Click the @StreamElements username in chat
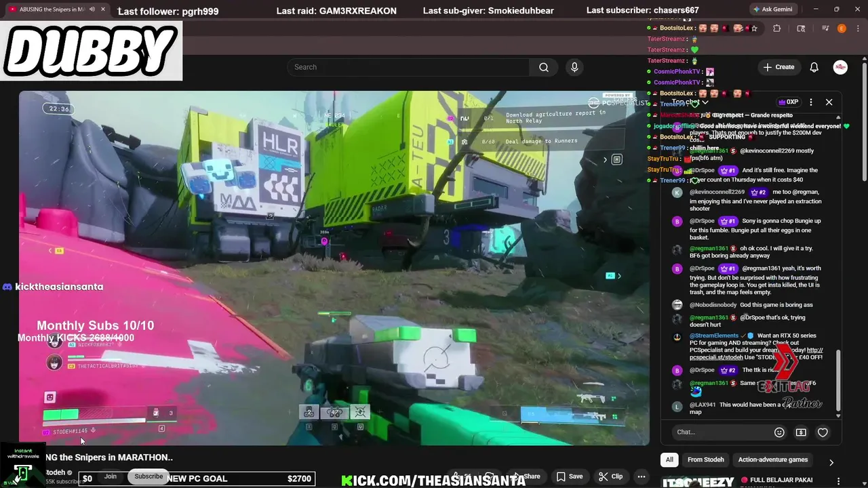The image size is (868, 488). pos(715,335)
